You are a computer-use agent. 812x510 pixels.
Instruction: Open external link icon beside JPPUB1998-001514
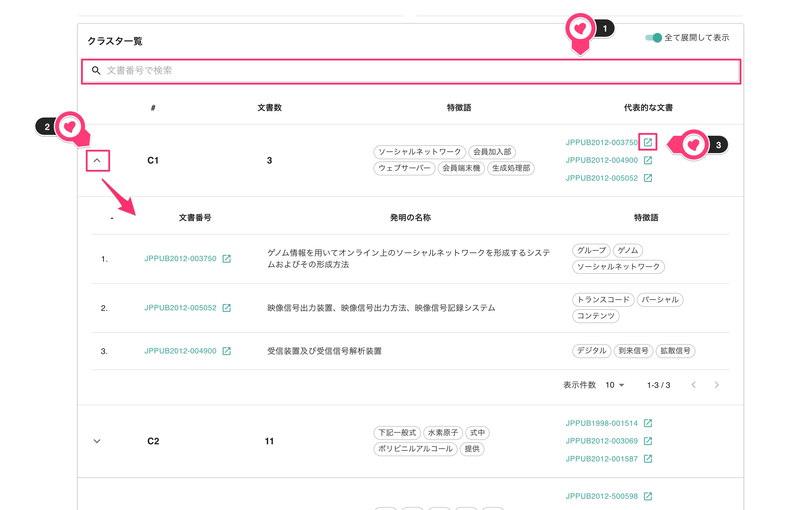[x=647, y=423]
